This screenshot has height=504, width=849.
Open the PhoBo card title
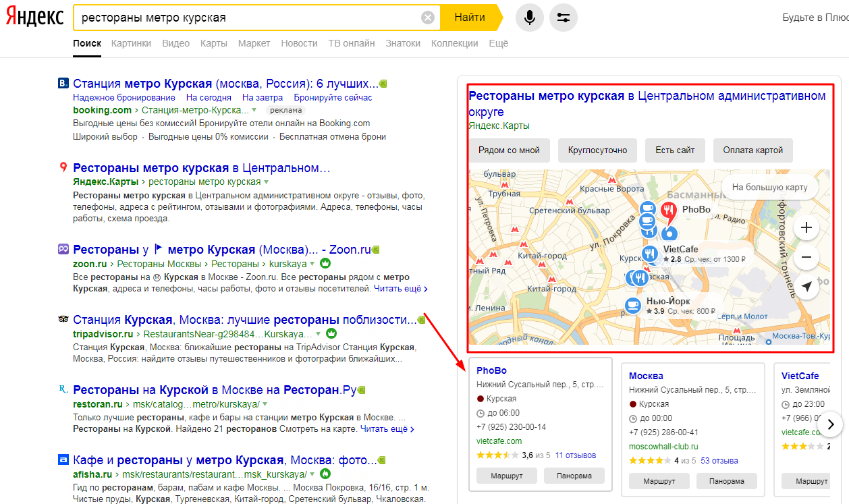pyautogui.click(x=491, y=370)
